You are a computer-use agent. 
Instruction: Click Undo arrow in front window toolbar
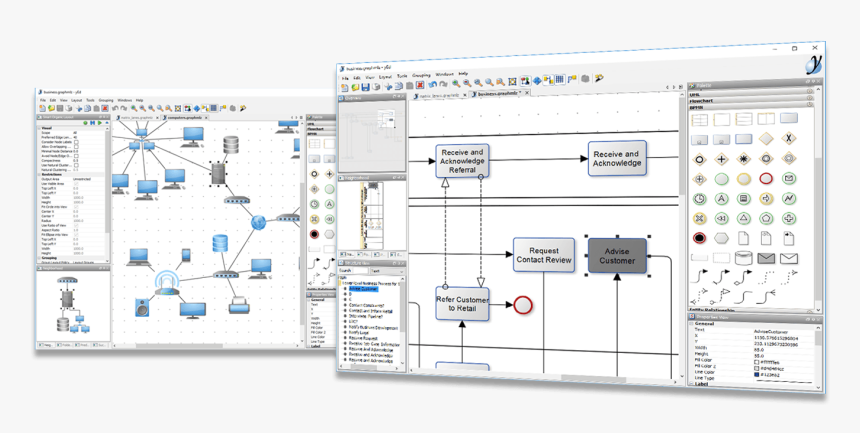click(x=432, y=85)
